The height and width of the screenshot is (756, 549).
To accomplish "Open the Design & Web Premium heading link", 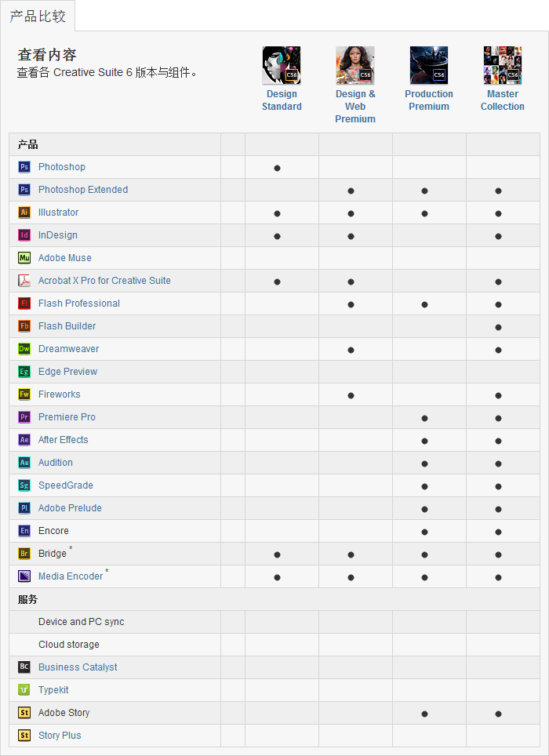I will pos(355,107).
